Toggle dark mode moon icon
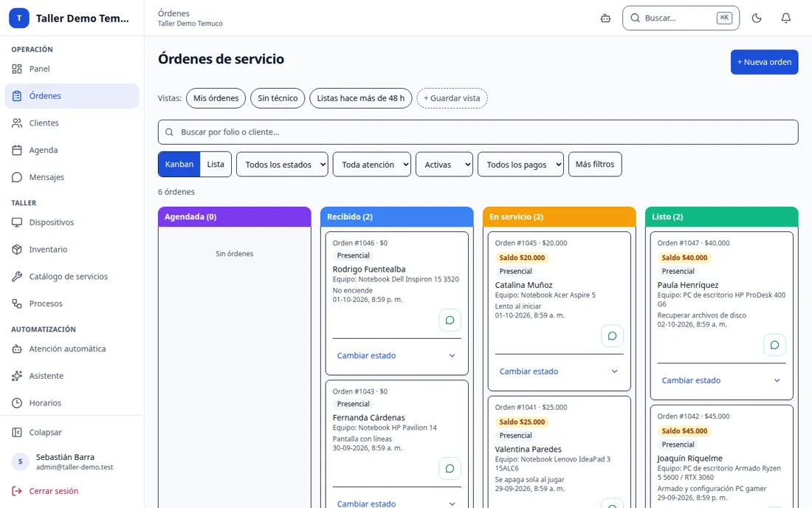This screenshot has width=812, height=508. (x=757, y=18)
